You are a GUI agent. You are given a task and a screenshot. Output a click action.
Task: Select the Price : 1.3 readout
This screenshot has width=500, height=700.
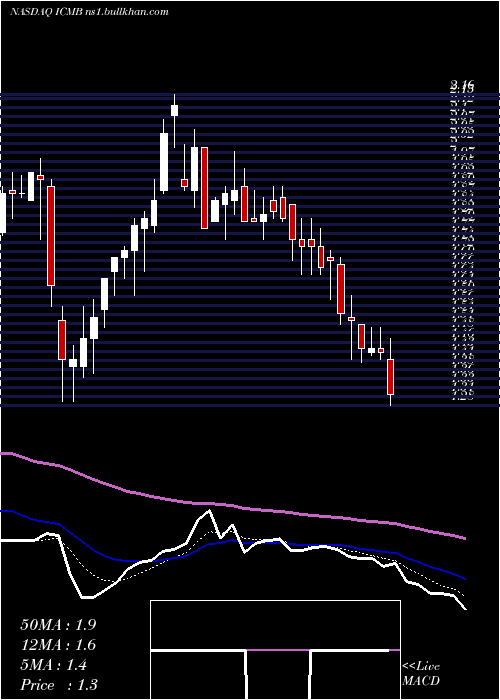pyautogui.click(x=59, y=685)
